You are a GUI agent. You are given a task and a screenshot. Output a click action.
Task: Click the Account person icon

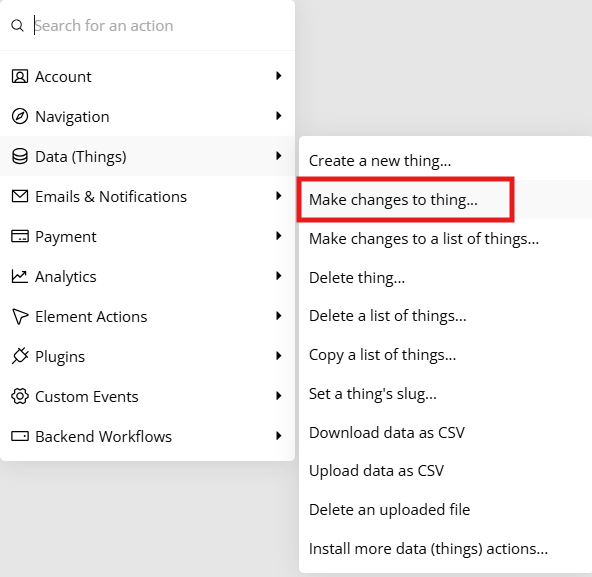click(x=20, y=76)
